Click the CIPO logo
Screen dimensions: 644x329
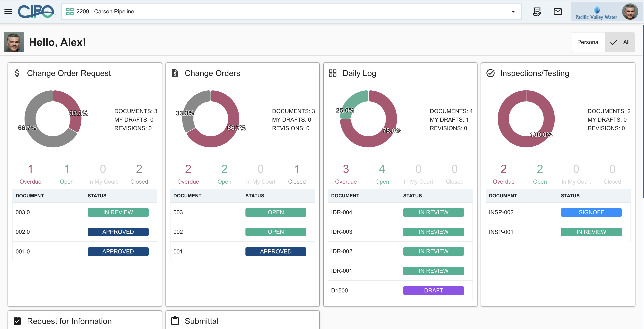click(37, 12)
